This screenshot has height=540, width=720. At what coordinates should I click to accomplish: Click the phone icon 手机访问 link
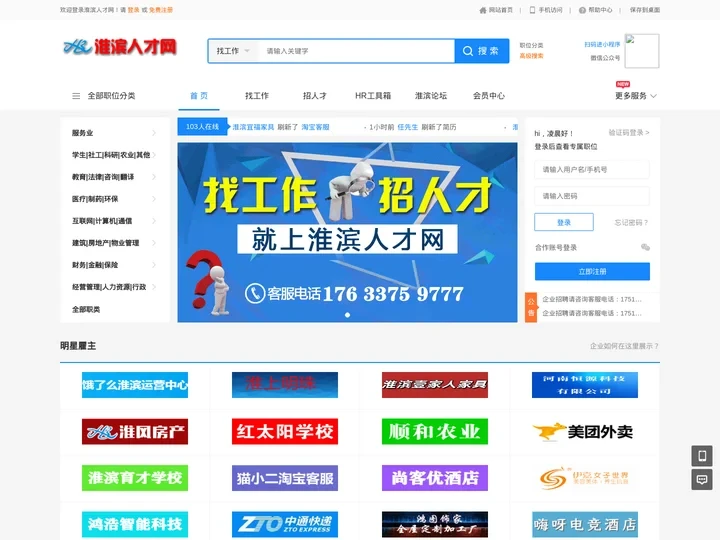pyautogui.click(x=546, y=10)
